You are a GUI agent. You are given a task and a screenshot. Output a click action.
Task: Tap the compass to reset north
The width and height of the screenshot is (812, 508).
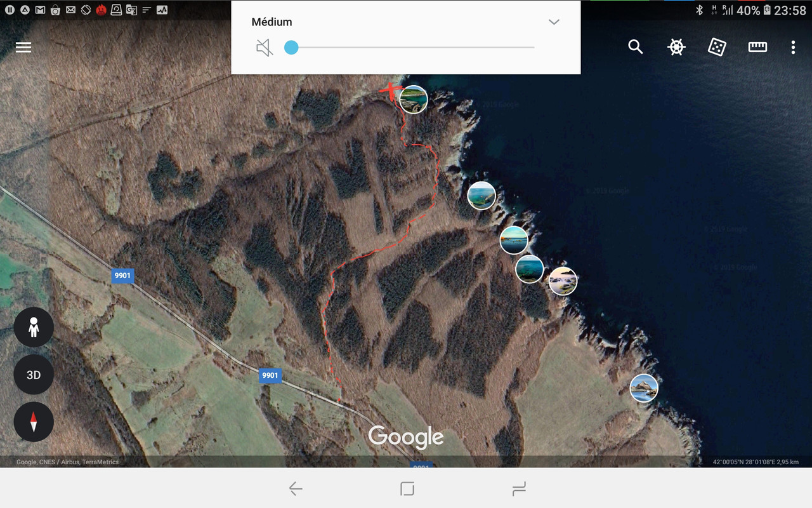pyautogui.click(x=34, y=422)
